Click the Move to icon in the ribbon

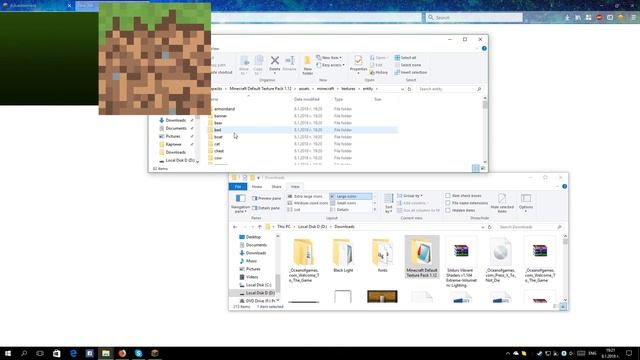point(244,65)
